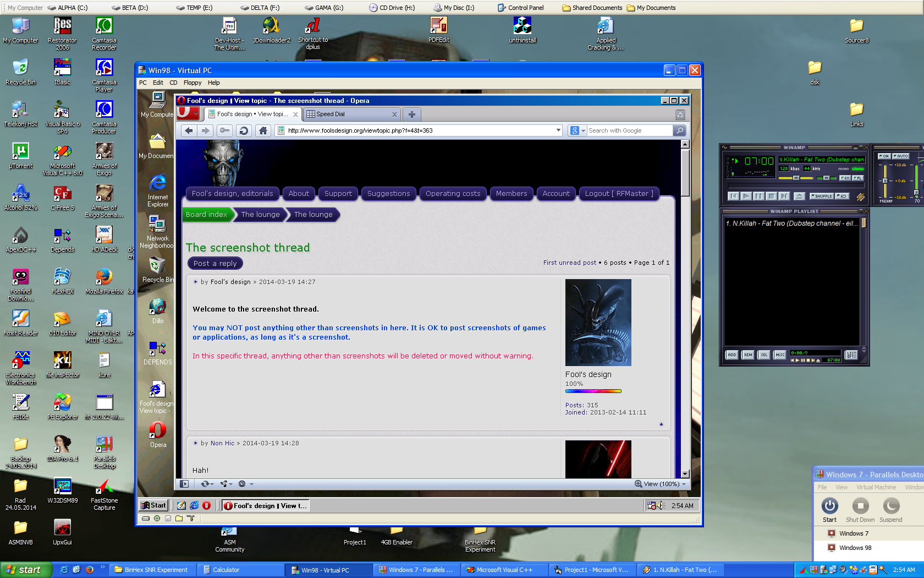Launch Opera from Win98 quick launch
This screenshot has width=924, height=578.
point(207,505)
